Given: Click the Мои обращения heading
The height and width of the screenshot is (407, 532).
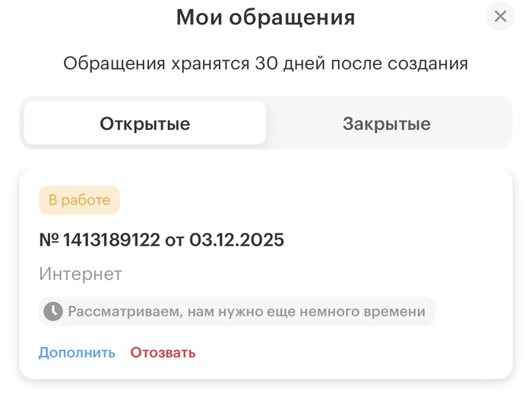Looking at the screenshot, I should 265,17.
